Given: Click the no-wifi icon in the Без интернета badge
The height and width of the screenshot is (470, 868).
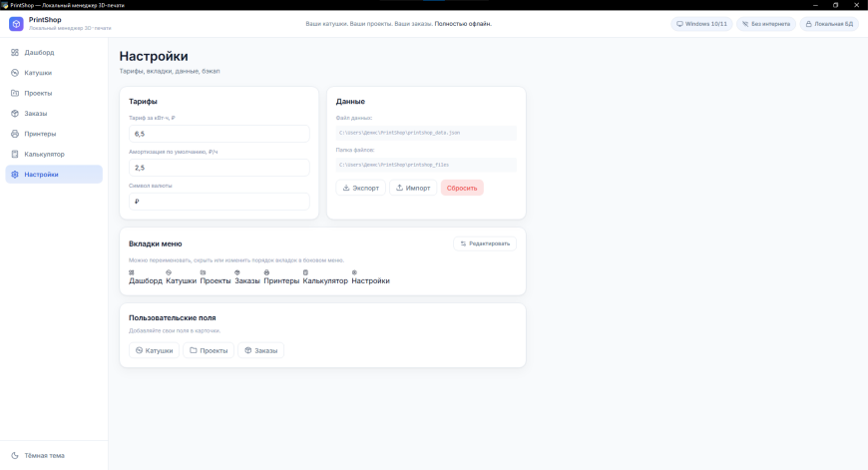Looking at the screenshot, I should point(745,24).
